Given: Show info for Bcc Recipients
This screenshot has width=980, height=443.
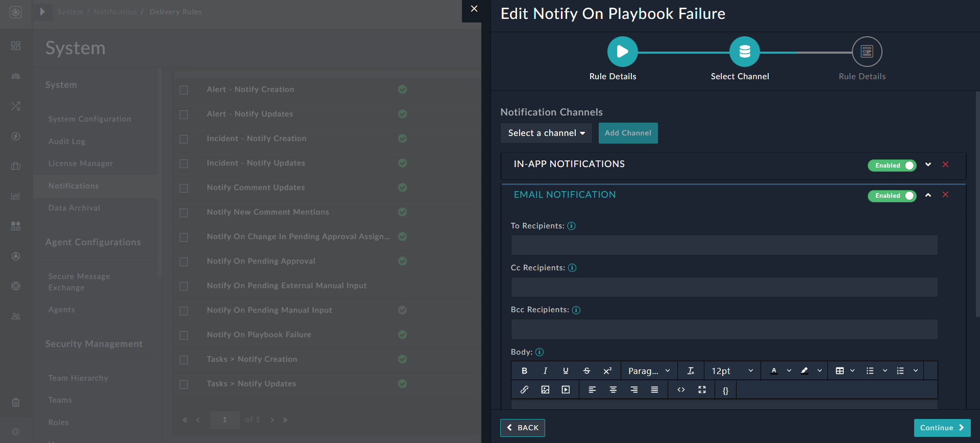Looking at the screenshot, I should tap(576, 310).
